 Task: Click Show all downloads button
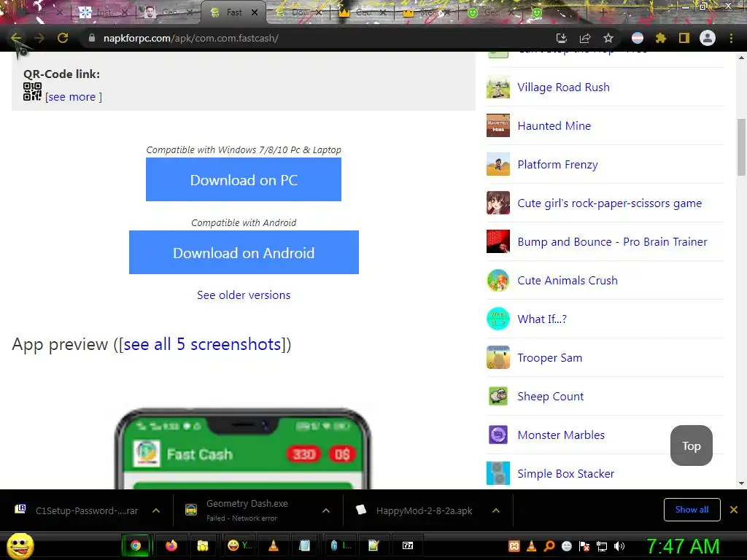point(692,510)
